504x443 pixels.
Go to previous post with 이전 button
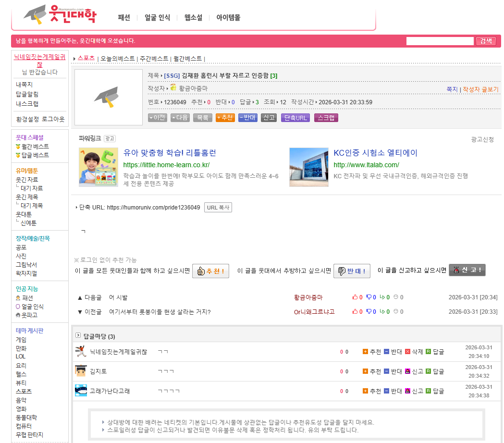tap(157, 118)
